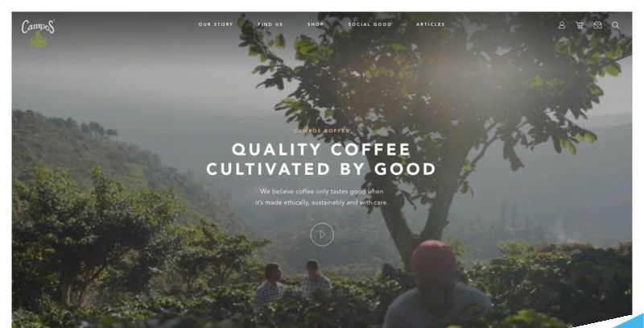The width and height of the screenshot is (644, 328).
Task: Open search with the magnifier icon
Action: click(615, 25)
